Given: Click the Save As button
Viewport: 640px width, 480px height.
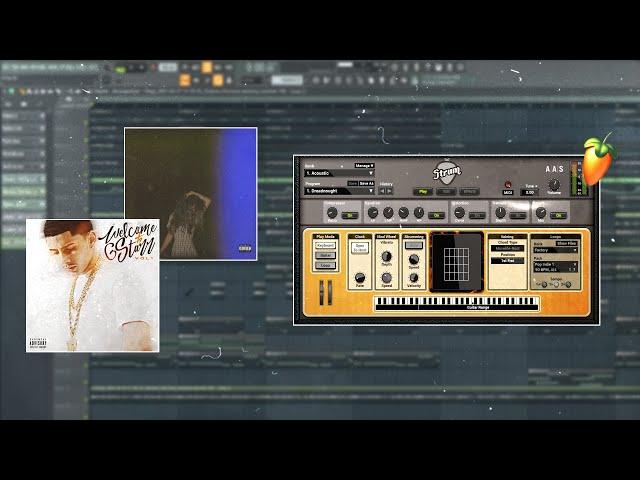Looking at the screenshot, I should pos(366,183).
